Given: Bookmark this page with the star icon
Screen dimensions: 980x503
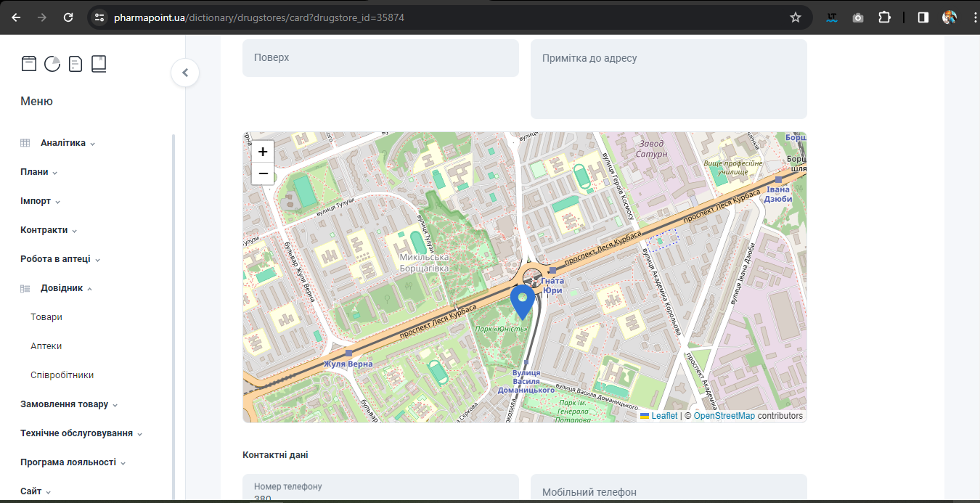Looking at the screenshot, I should point(796,17).
